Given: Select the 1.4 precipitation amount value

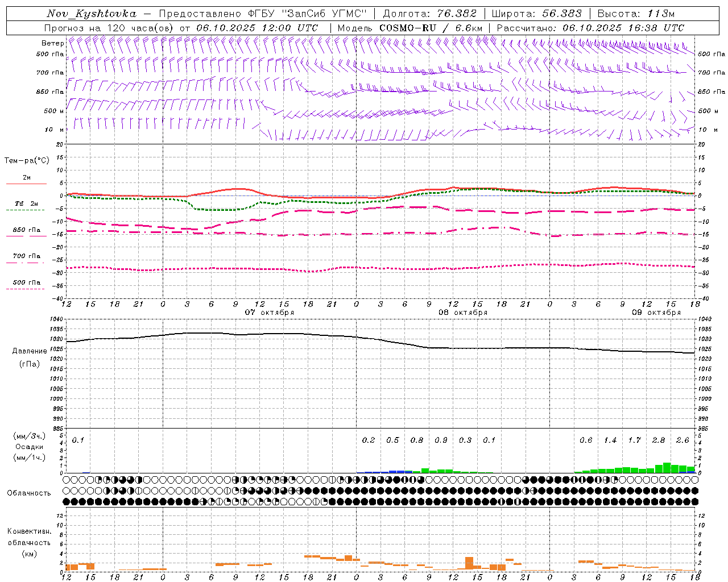Looking at the screenshot, I should point(610,440).
